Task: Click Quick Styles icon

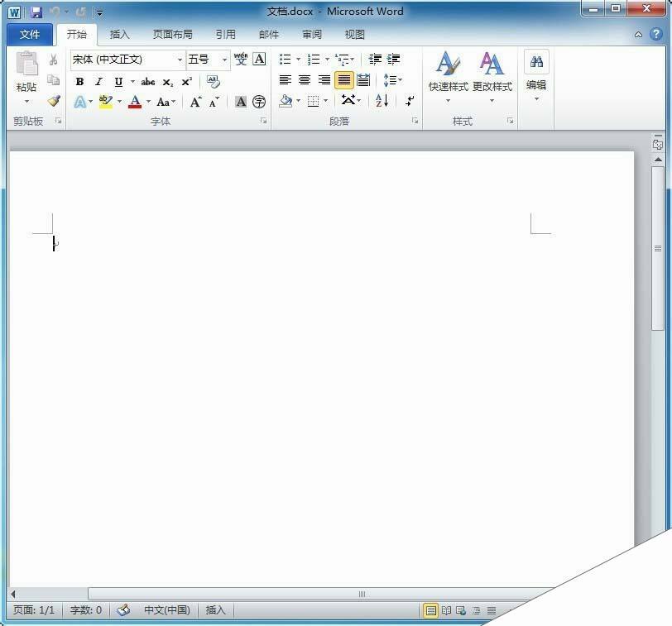Action: click(x=449, y=64)
